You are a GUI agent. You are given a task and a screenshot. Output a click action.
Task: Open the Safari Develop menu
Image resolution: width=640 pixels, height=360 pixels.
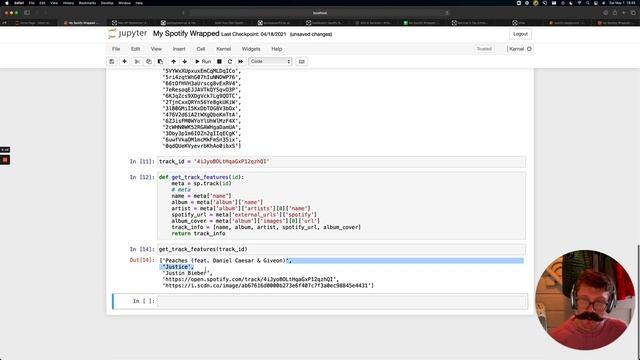click(x=107, y=3)
